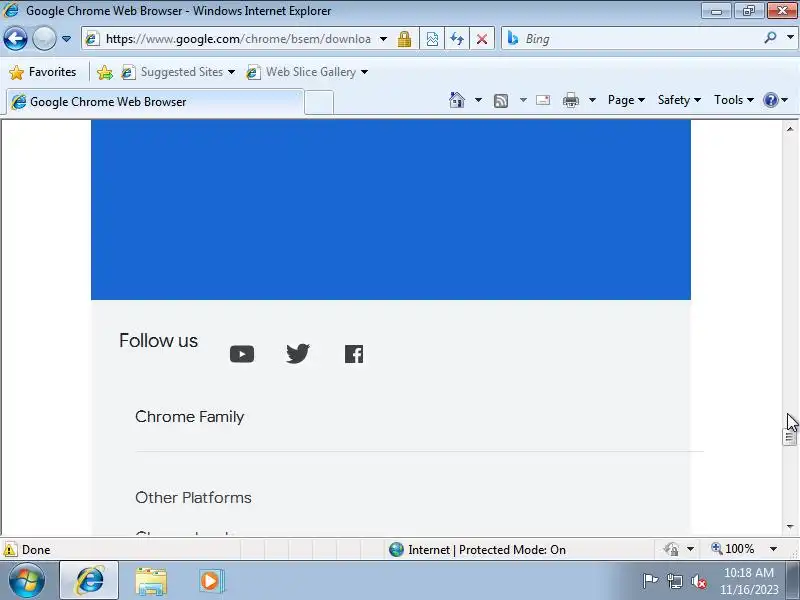This screenshot has width=800, height=600.
Task: Click the Print icon
Action: coord(570,100)
